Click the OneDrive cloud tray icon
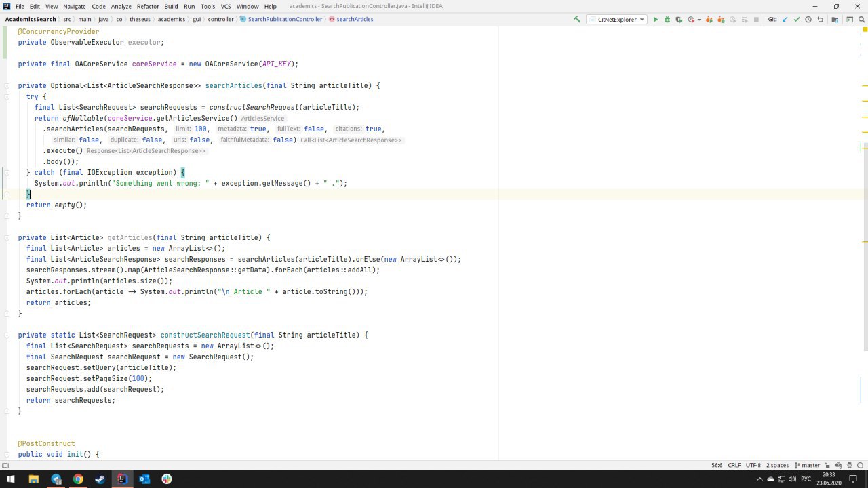Image resolution: width=868 pixels, height=488 pixels. 770,479
